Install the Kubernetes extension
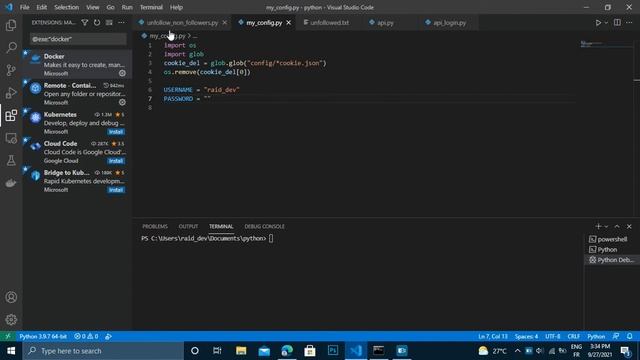The height and width of the screenshot is (360, 640). point(116,132)
